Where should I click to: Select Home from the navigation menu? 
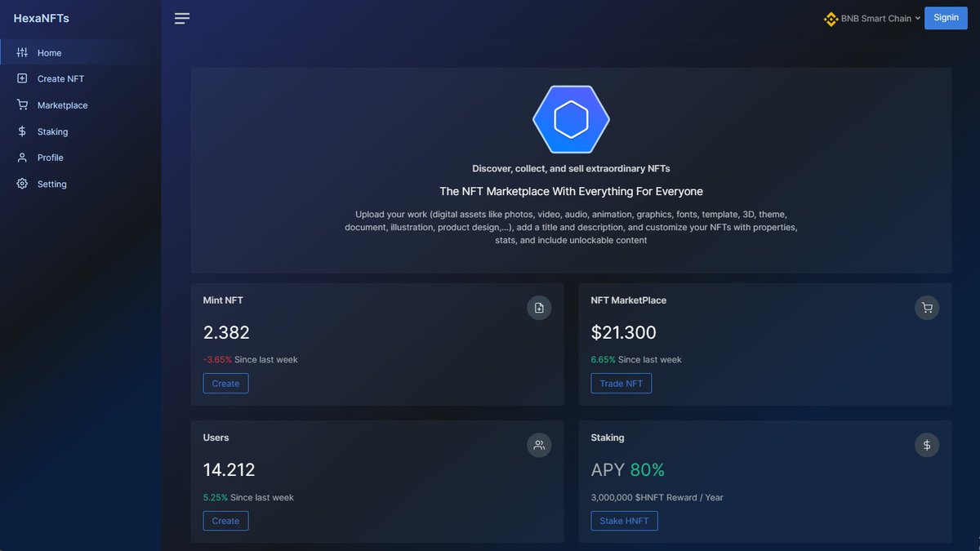(49, 51)
